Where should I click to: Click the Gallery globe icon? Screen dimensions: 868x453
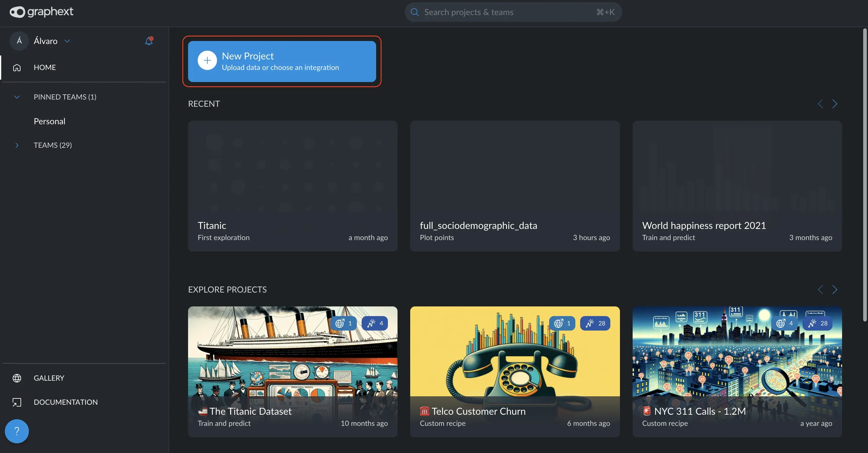point(17,378)
